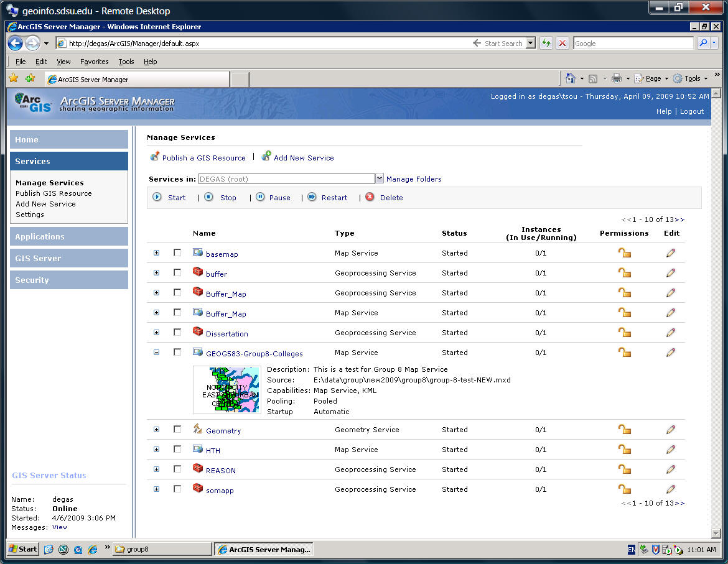Screen dimensions: 728x564
Task: Expand details for Geometry service
Action: (156, 430)
